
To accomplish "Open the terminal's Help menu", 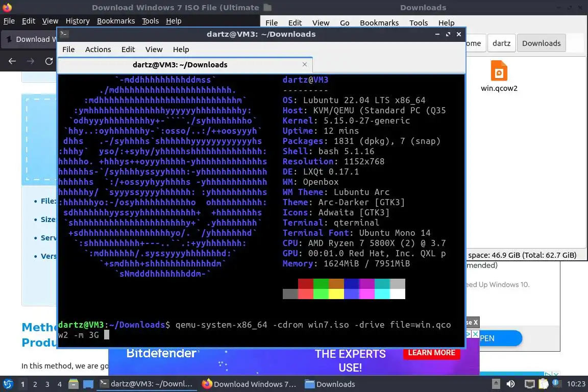I will (181, 50).
